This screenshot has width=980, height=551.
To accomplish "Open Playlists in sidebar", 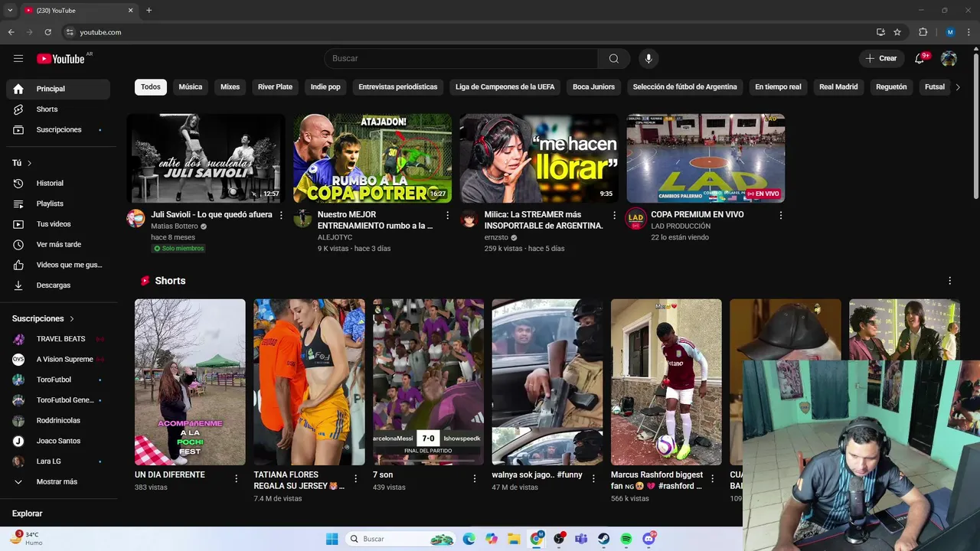I will 58,204.
